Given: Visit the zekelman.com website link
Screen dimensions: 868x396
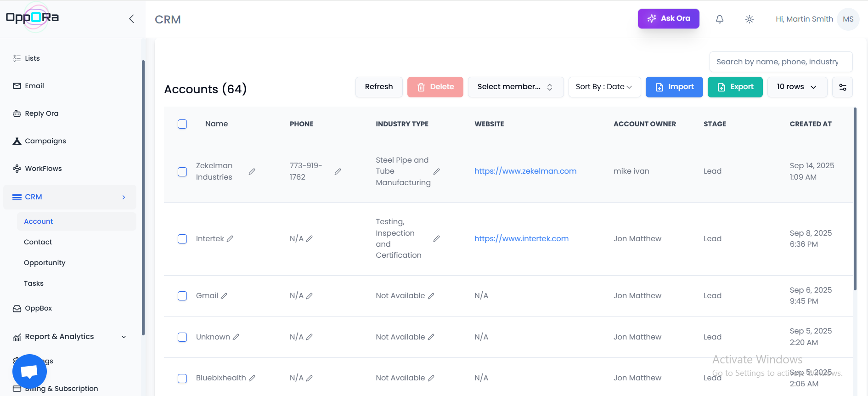Looking at the screenshot, I should (x=525, y=171).
